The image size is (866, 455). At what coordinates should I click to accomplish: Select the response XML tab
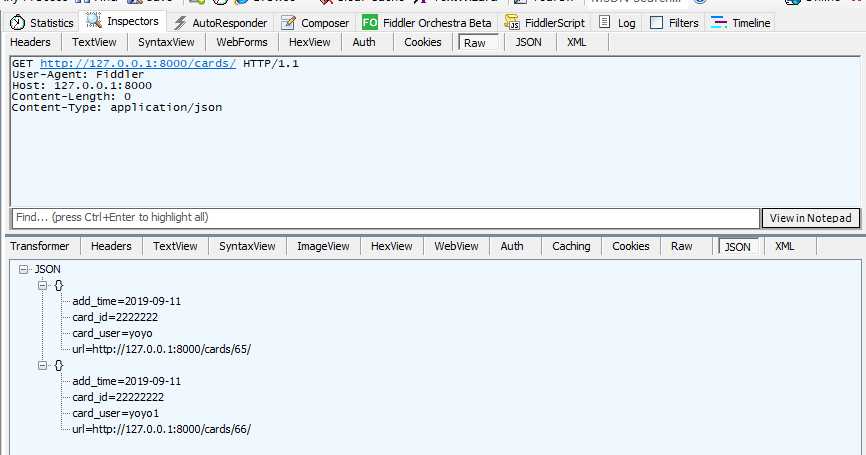[x=784, y=246]
